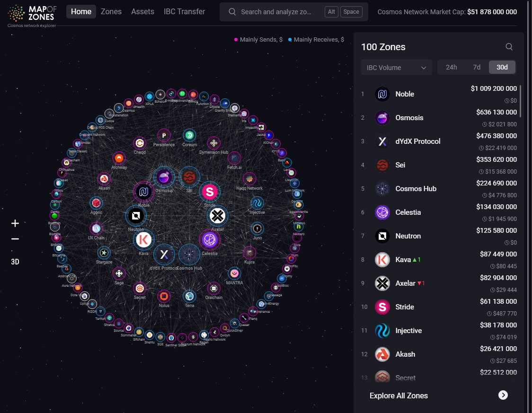Image resolution: width=532 pixels, height=413 pixels.
Task: Zoom in with the plus button
Action: coord(15,223)
